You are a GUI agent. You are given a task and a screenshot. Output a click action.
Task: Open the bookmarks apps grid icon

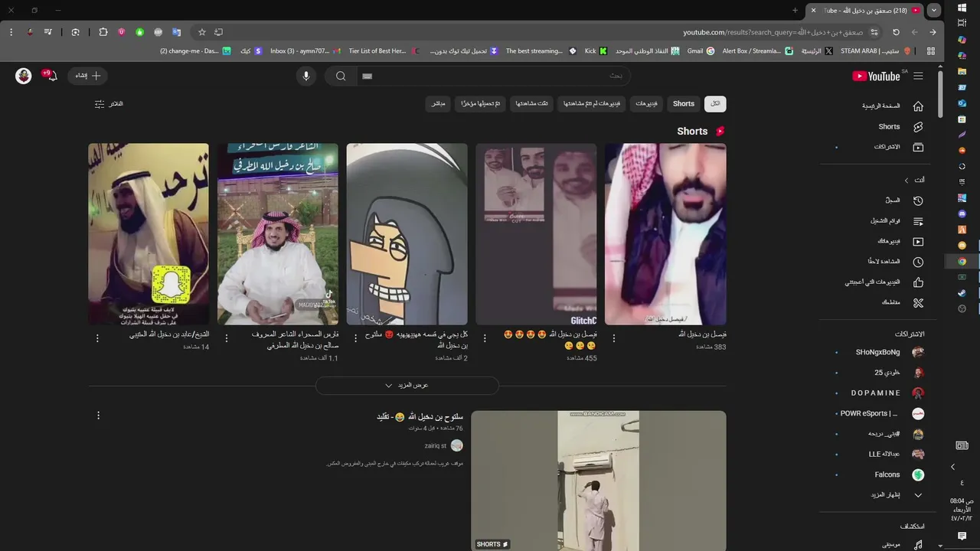[931, 51]
